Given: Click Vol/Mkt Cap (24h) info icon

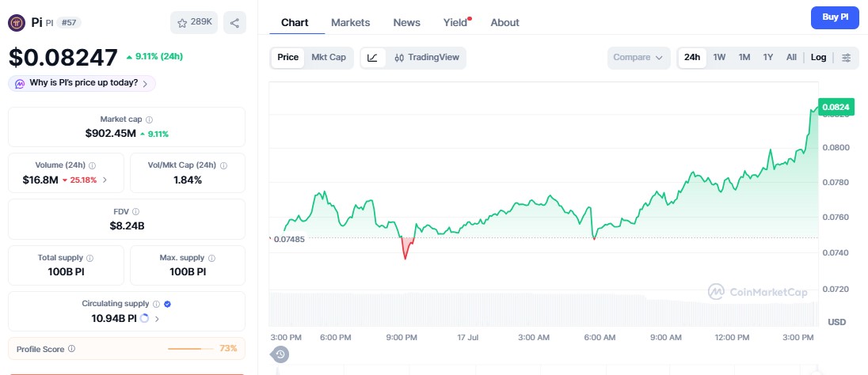Looking at the screenshot, I should point(223,165).
